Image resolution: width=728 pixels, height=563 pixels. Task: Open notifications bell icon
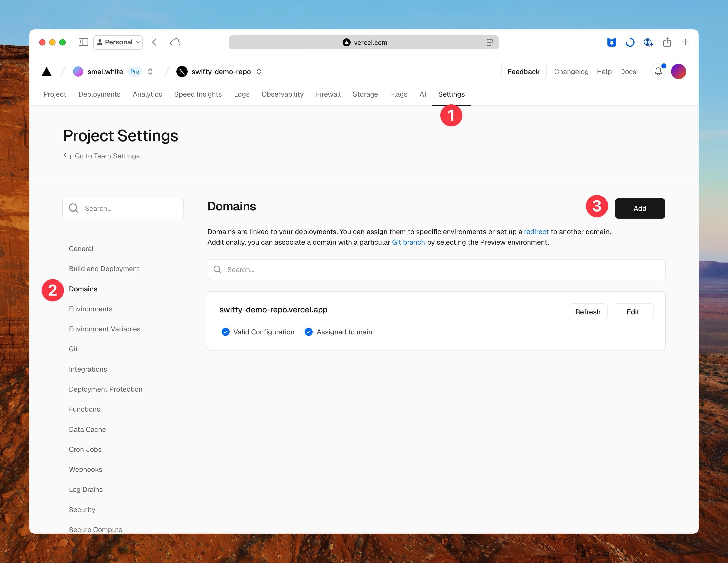click(658, 71)
